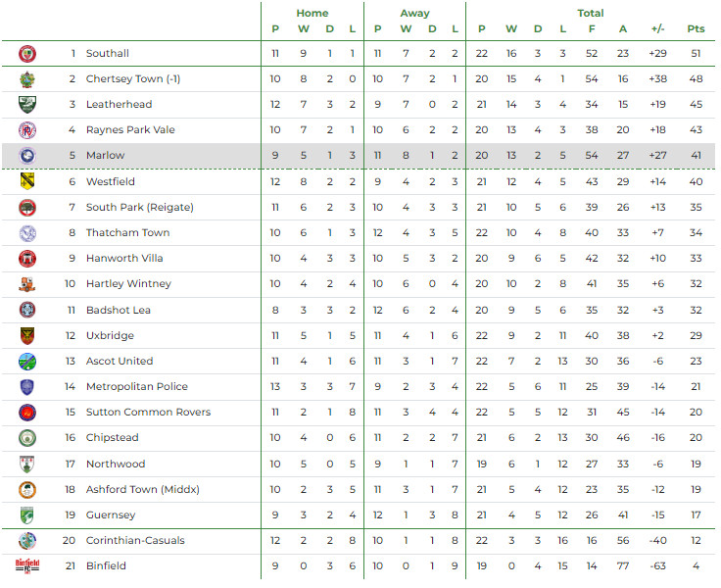Select the Thatcham Town team name
Viewport: 721px width, 588px height.
tap(127, 232)
